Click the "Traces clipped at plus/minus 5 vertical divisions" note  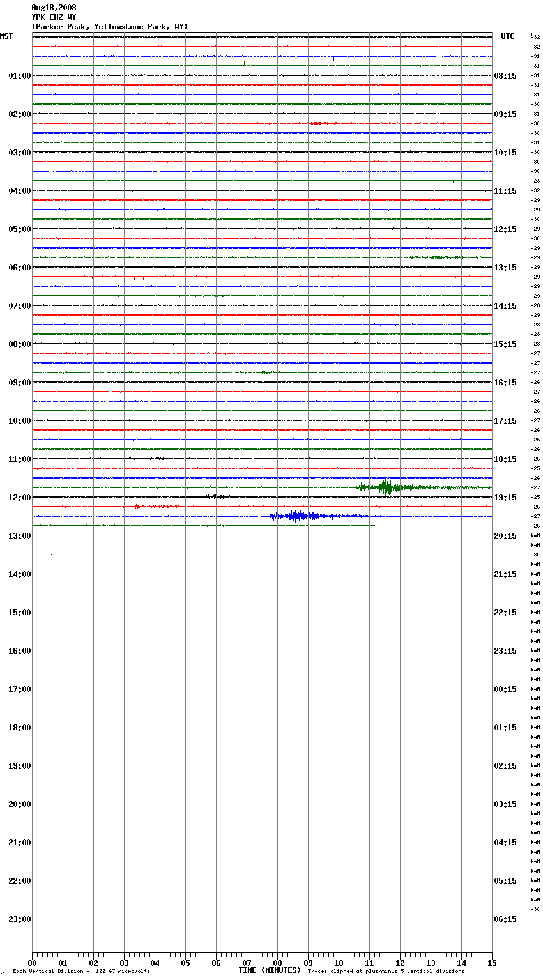pyautogui.click(x=386, y=972)
